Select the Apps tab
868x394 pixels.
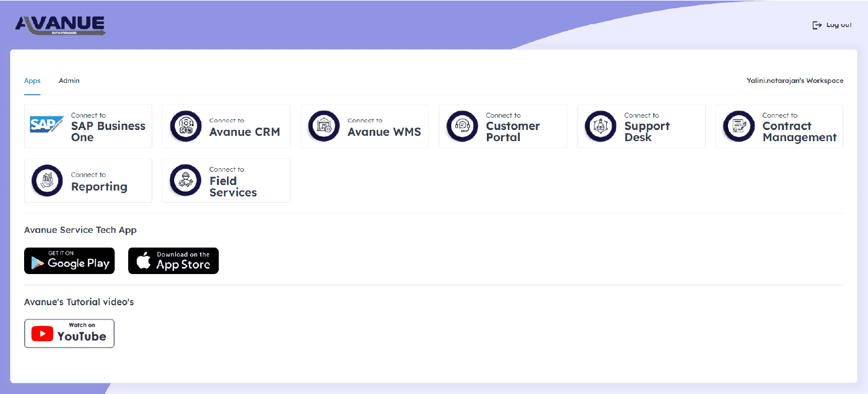32,81
